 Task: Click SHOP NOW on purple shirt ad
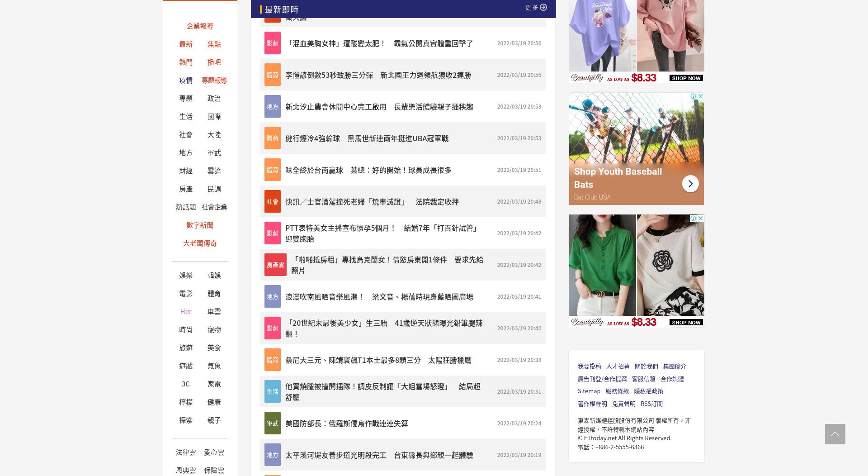coord(686,78)
